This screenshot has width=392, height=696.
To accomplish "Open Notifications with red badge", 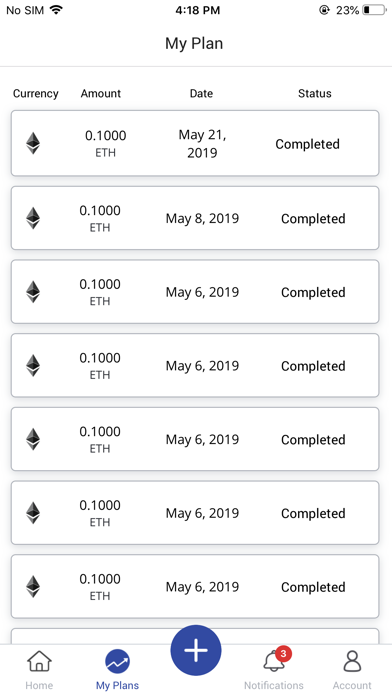I will (274, 670).
